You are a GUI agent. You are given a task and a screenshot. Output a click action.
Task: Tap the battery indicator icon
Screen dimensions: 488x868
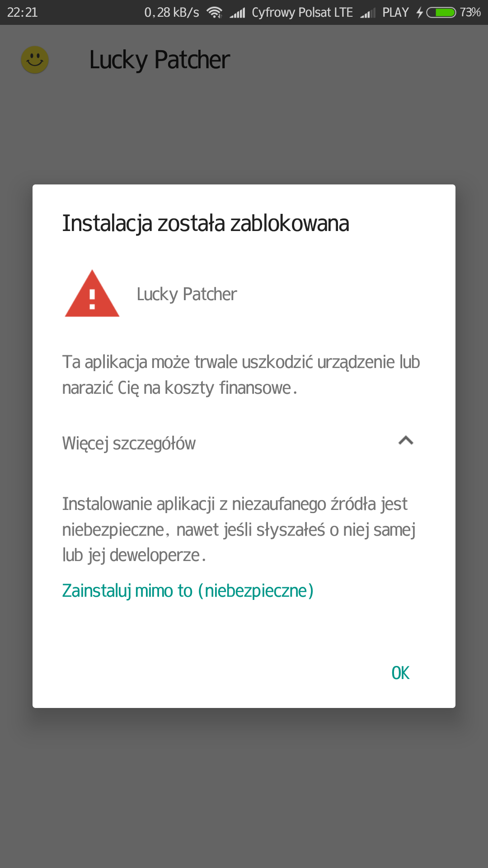click(441, 12)
